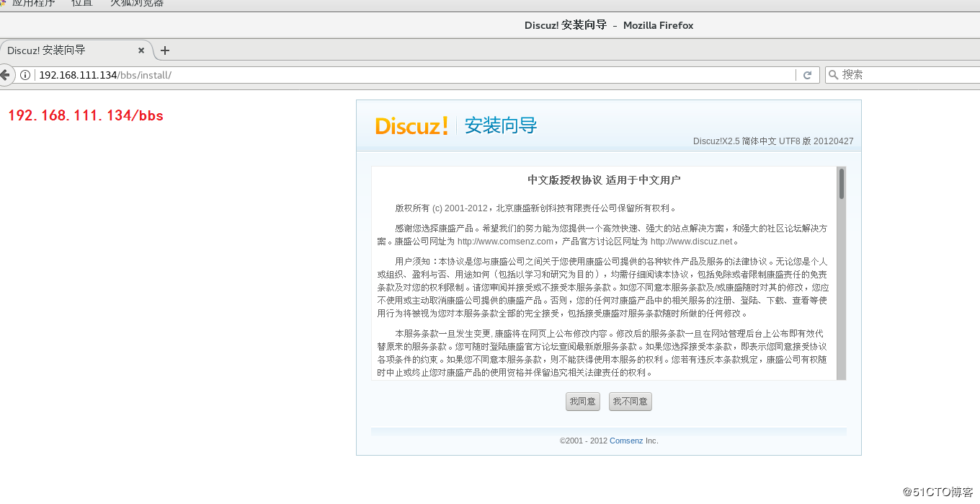
Task: Select the Discuz! 安装向导 browser tab
Action: tap(76, 50)
